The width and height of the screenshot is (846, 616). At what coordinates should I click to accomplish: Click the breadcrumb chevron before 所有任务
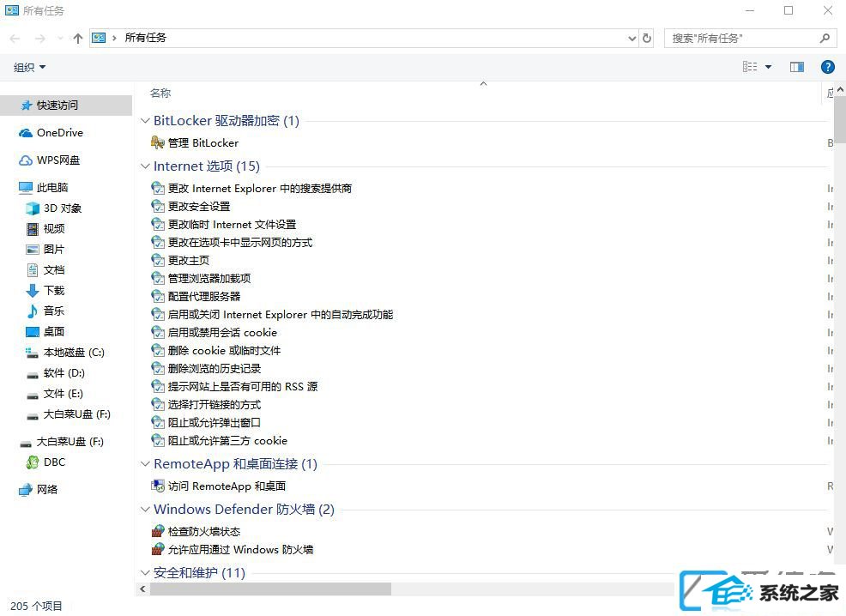coord(114,39)
